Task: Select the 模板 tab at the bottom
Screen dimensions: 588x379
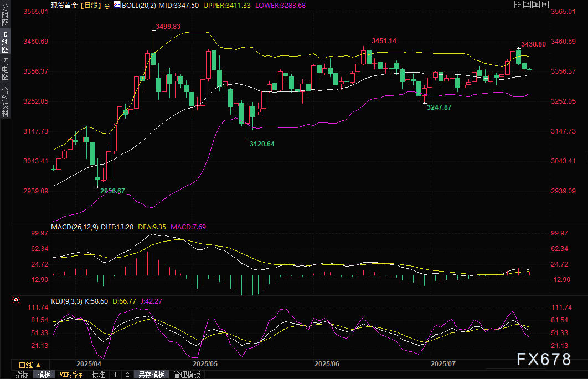Action: point(44,375)
